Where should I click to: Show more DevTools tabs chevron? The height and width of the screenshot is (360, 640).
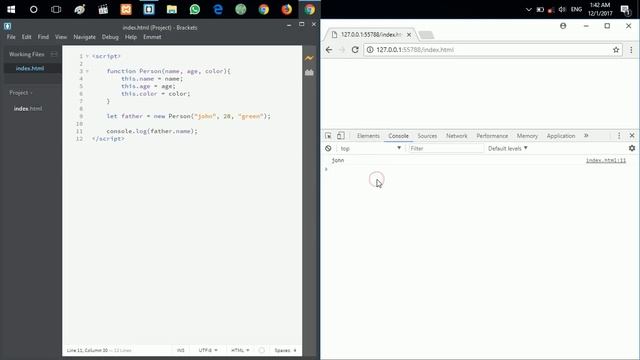click(x=586, y=136)
